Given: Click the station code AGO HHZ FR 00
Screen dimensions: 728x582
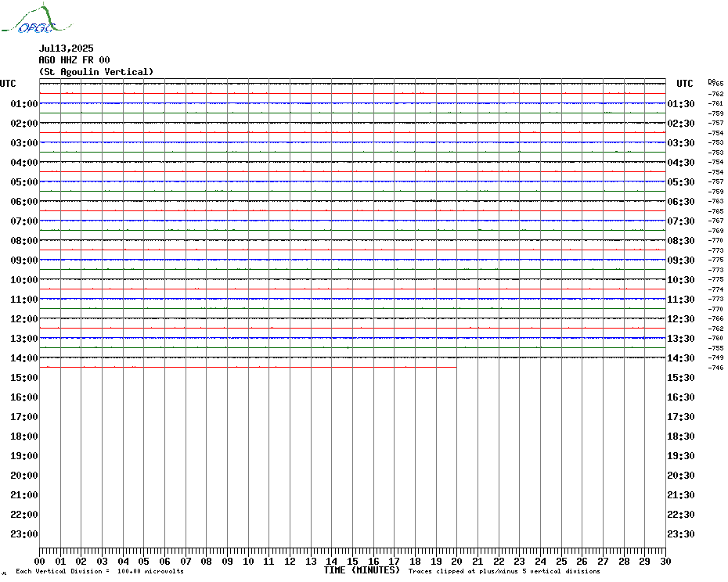Looking at the screenshot, I should (x=74, y=60).
